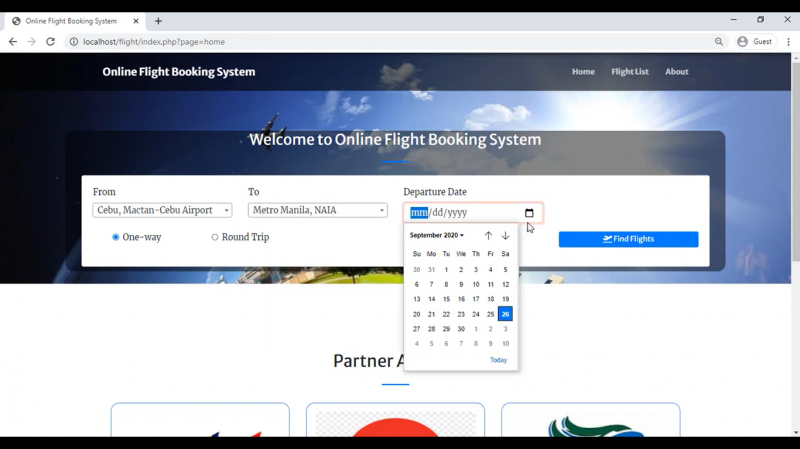
Task: Pick August 31 in the calendar grid
Action: pos(431,269)
